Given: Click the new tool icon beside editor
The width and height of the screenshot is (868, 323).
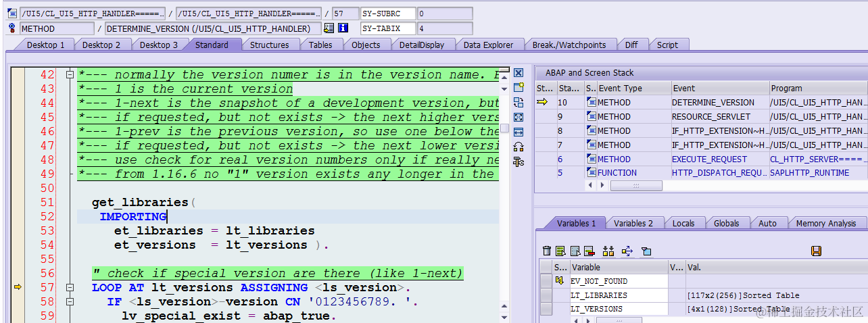Looking at the screenshot, I should pyautogui.click(x=519, y=87).
